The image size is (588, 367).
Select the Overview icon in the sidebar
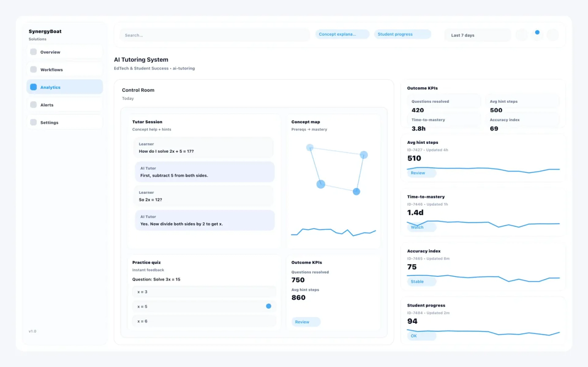[33, 52]
